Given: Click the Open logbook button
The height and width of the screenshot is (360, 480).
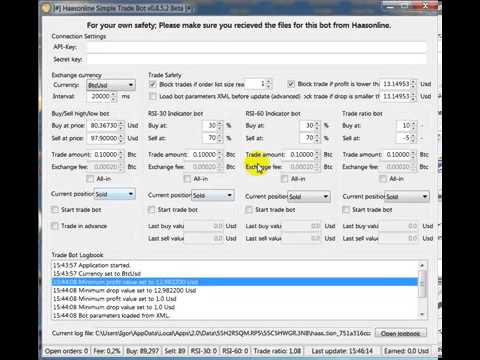Looking at the screenshot, I should point(400,333).
